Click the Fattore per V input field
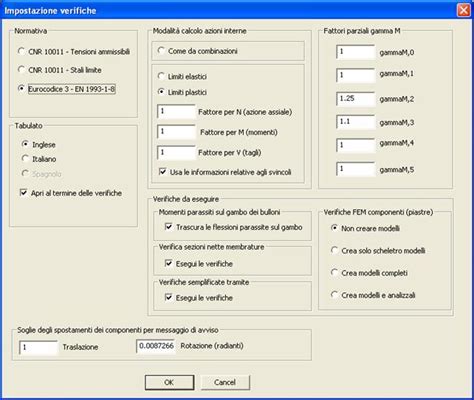 click(x=176, y=152)
